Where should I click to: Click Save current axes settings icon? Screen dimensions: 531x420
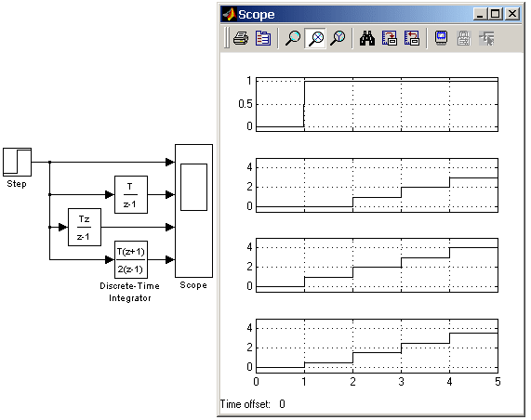pyautogui.click(x=389, y=38)
